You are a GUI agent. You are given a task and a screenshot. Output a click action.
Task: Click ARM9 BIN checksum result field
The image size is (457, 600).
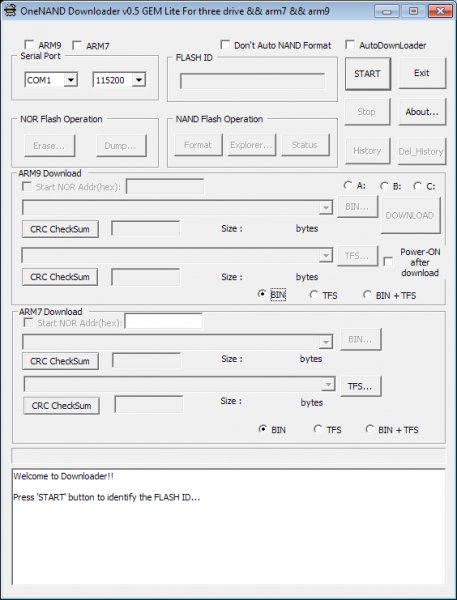tap(145, 228)
